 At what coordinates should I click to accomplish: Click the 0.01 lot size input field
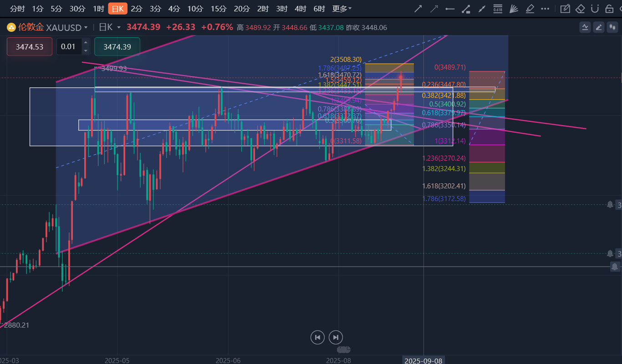click(x=69, y=47)
